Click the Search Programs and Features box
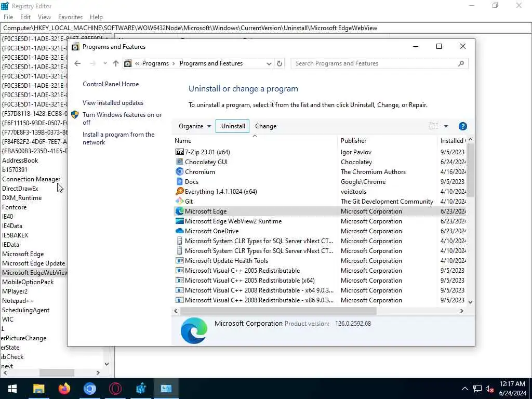Image resolution: width=532 pixels, height=399 pixels. (379, 63)
